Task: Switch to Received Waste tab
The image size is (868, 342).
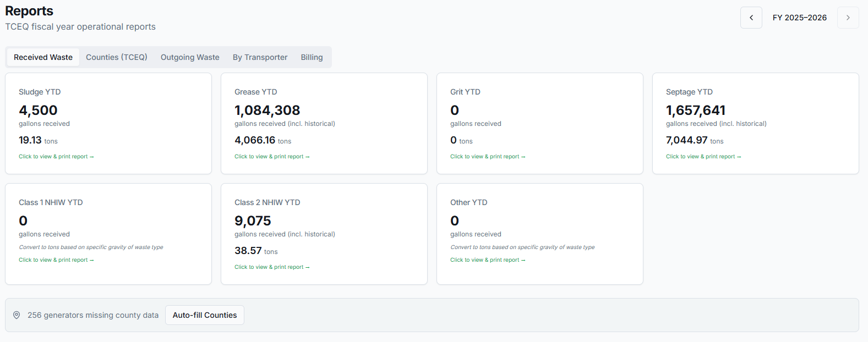Action: 43,57
